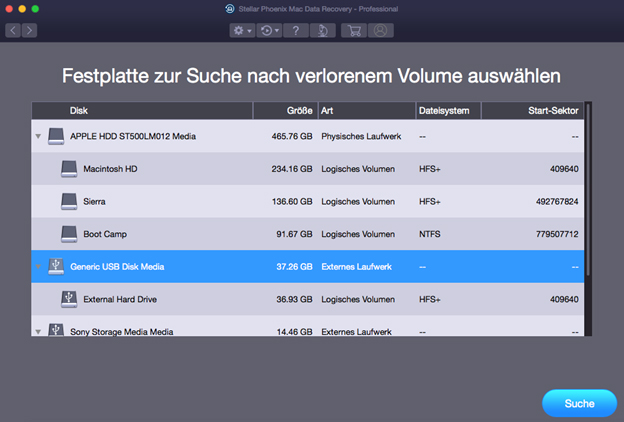Select the Sierra volume name
Viewport: 624px width, 422px height.
tap(94, 201)
